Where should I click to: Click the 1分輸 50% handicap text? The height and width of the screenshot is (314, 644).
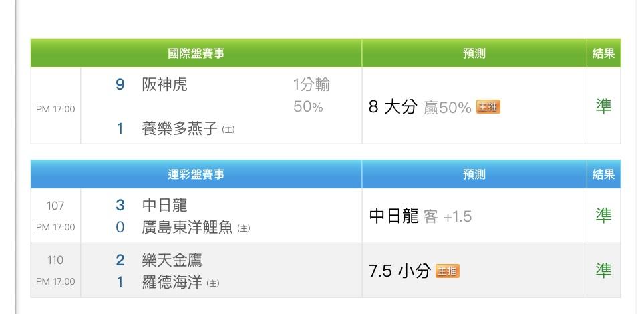pyautogui.click(x=311, y=96)
